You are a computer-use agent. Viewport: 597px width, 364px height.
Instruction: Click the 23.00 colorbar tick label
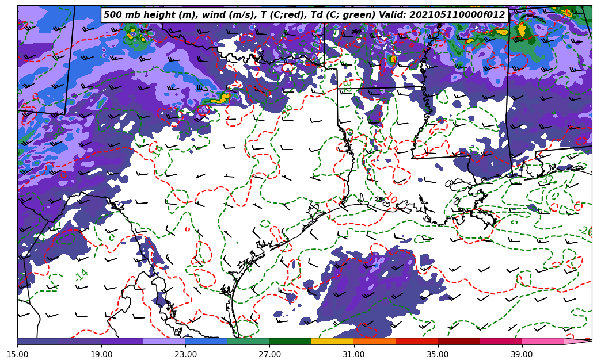[x=185, y=354]
